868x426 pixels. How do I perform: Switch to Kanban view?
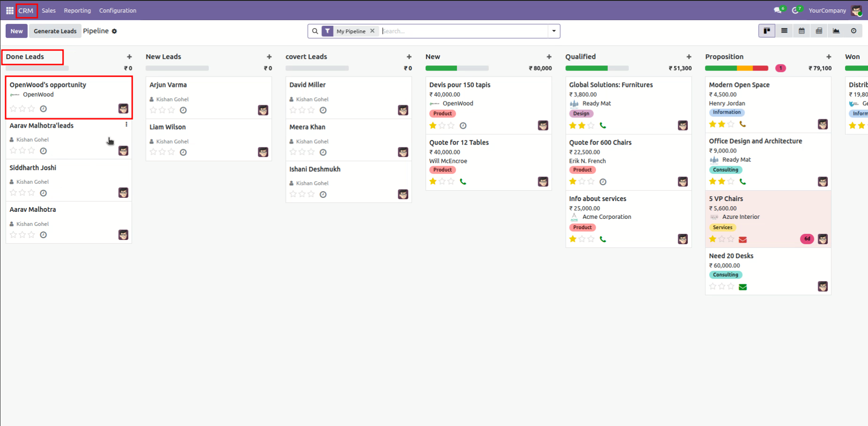pyautogui.click(x=767, y=31)
